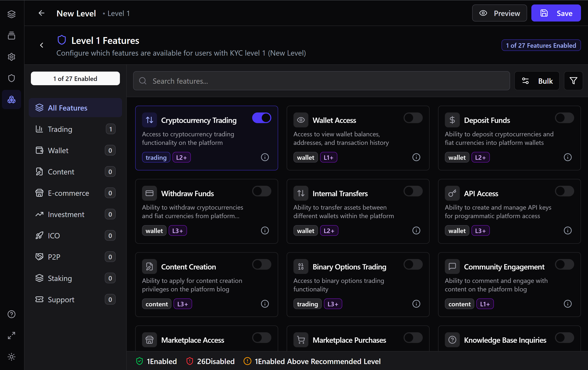Select the highlighted features module icon
This screenshot has height=370, width=588.
[12, 99]
